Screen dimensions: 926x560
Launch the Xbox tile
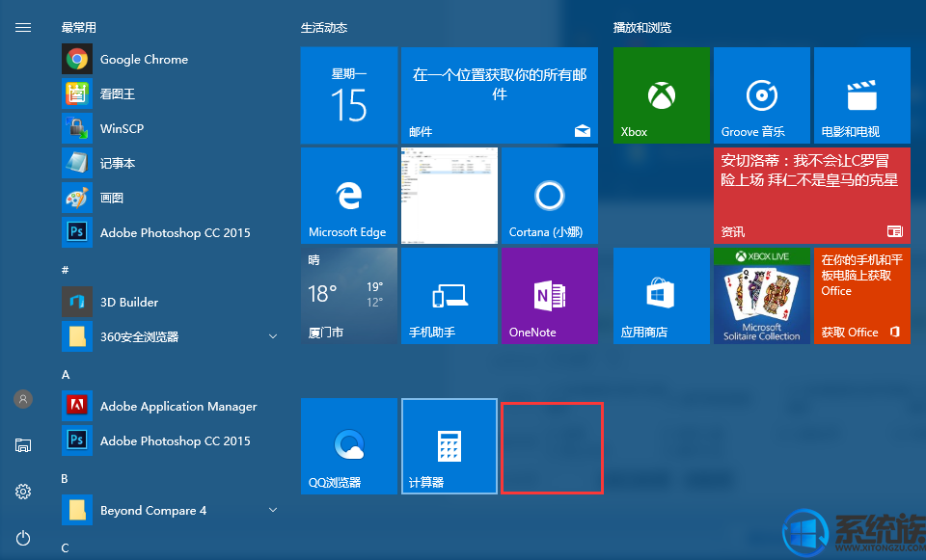[662, 95]
